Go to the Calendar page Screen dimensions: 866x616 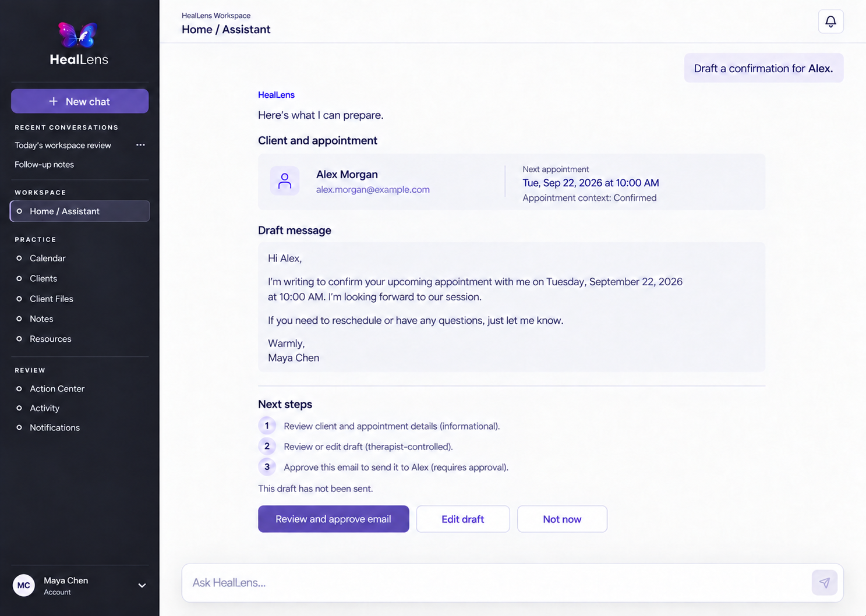[x=48, y=258]
